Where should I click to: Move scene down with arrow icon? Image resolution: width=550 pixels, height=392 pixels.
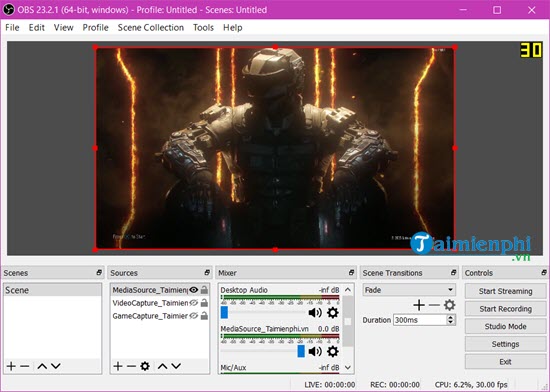(x=56, y=366)
